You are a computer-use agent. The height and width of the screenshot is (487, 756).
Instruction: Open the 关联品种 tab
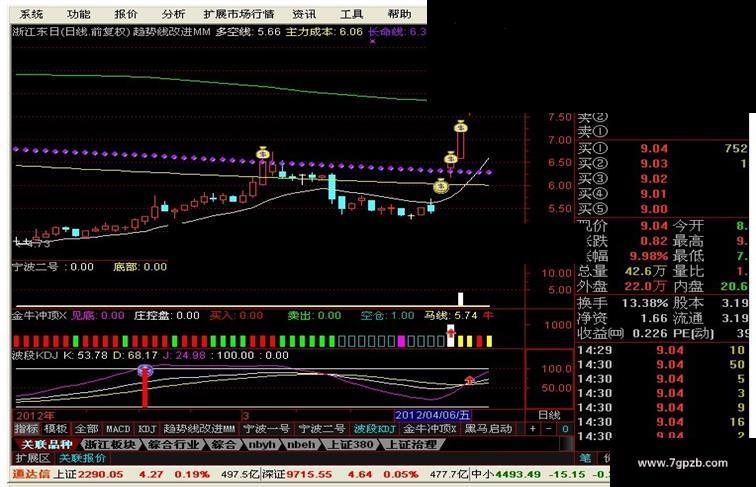[x=46, y=444]
